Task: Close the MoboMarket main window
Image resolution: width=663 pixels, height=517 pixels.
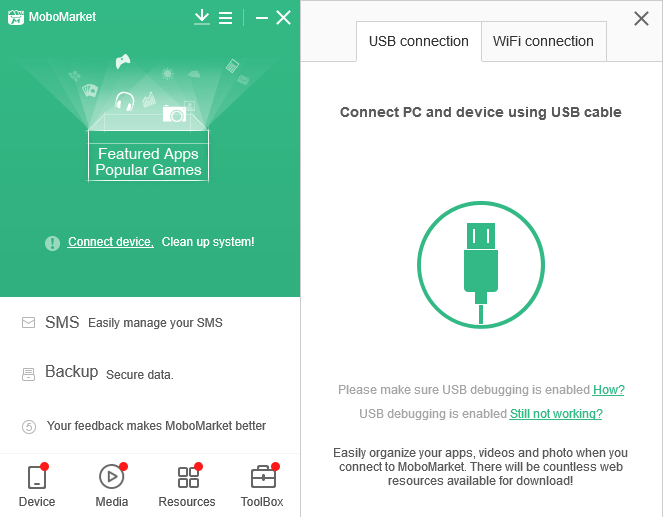Action: point(283,18)
